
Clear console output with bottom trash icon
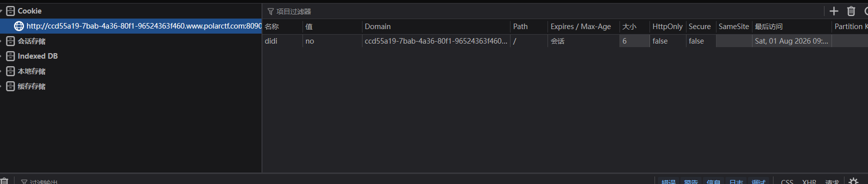(4, 181)
